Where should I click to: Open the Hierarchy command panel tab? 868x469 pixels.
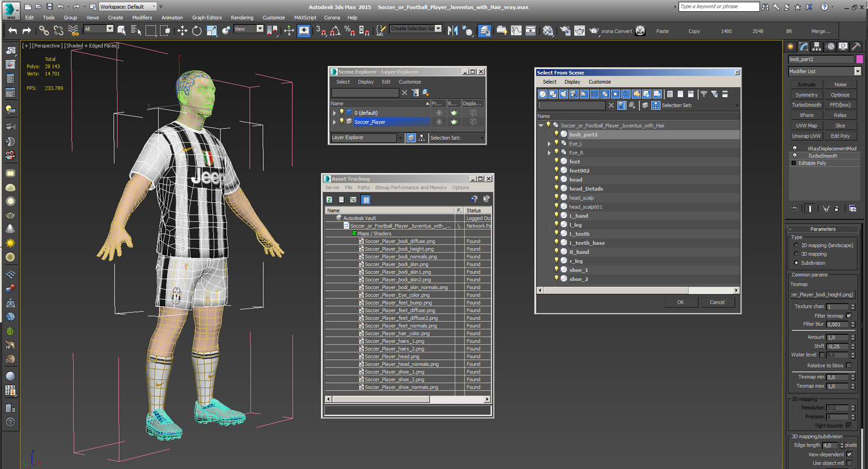point(817,46)
